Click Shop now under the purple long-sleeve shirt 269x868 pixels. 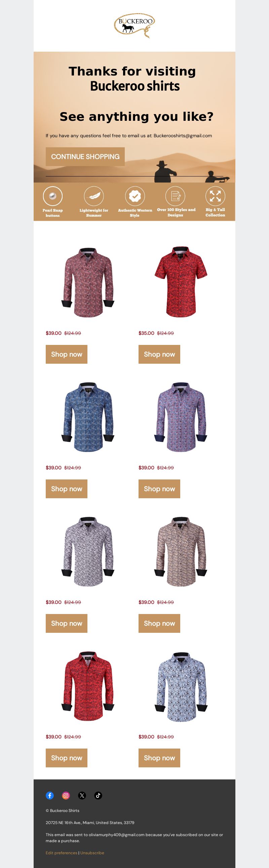pyautogui.click(x=159, y=489)
